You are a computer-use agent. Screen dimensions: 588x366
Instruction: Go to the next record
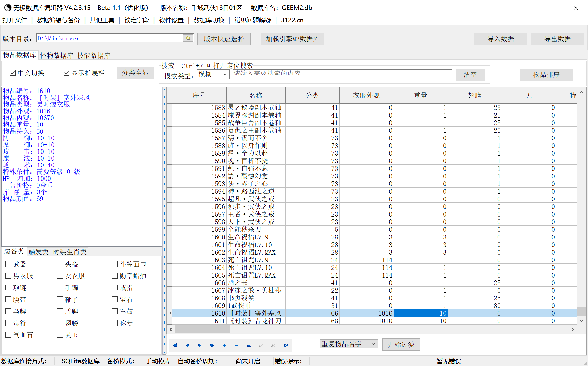coord(200,345)
